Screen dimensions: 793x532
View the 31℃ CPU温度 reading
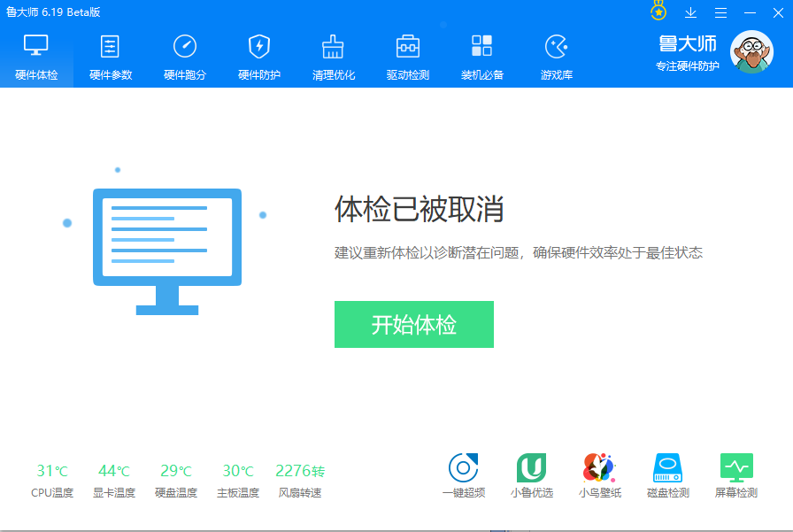[52, 481]
